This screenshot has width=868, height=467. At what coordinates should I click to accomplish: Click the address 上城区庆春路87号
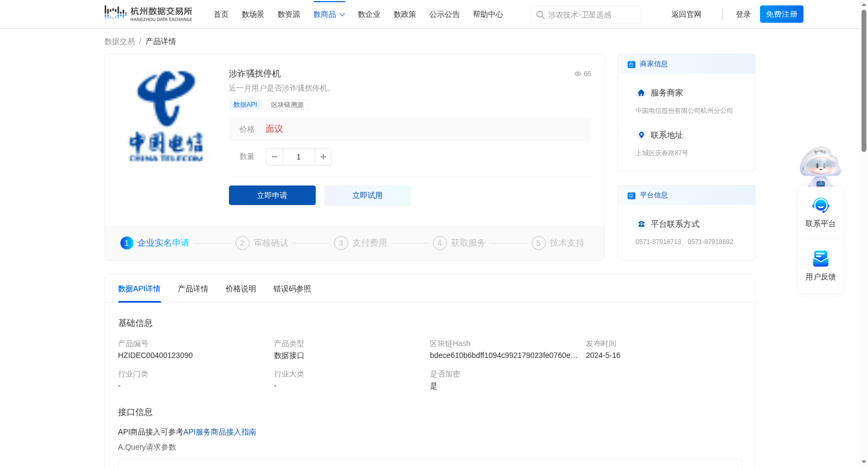662,153
